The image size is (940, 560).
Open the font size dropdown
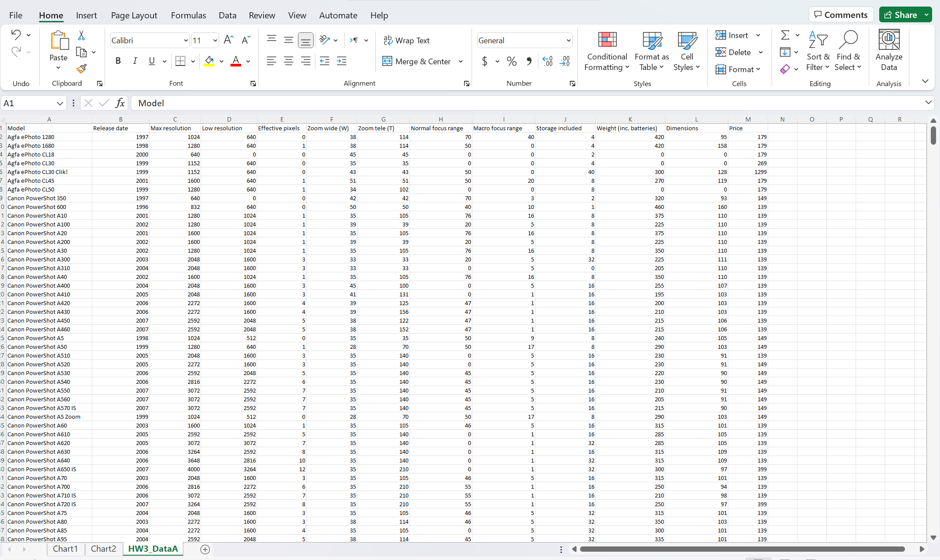(215, 41)
